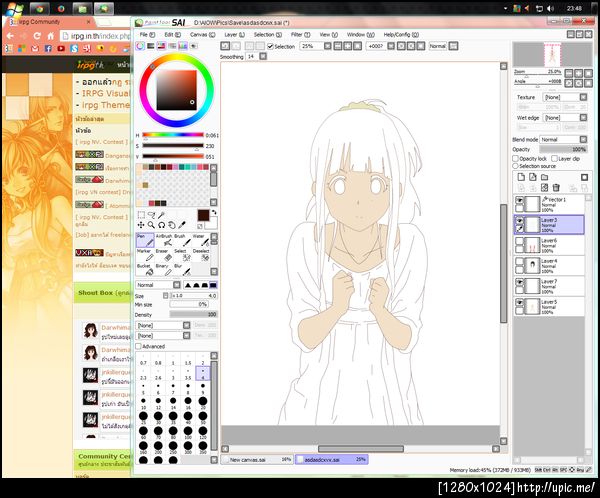
Task: Hide the Vector1 layer eye
Action: [519, 200]
